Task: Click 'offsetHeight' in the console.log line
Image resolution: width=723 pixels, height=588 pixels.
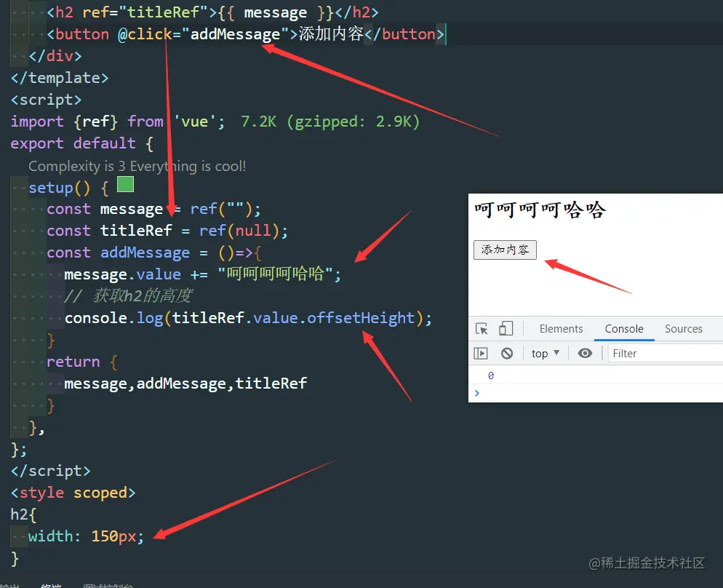Action: (x=361, y=318)
